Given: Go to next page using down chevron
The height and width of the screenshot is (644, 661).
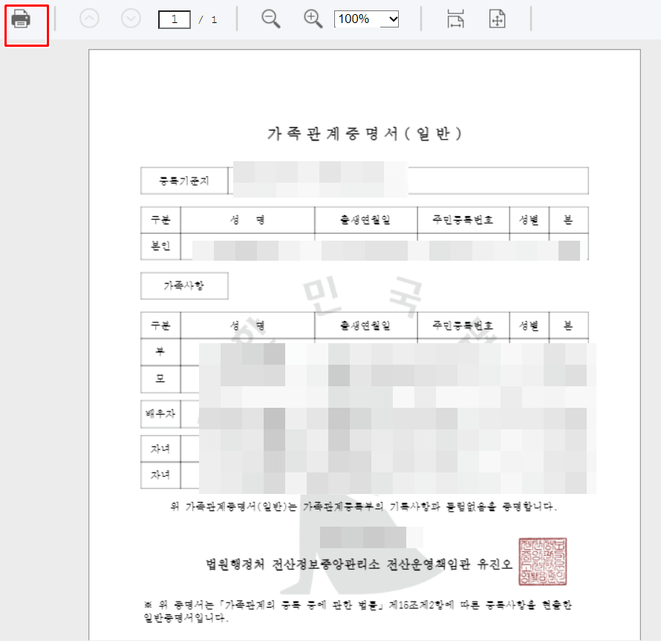Looking at the screenshot, I should coord(131,19).
